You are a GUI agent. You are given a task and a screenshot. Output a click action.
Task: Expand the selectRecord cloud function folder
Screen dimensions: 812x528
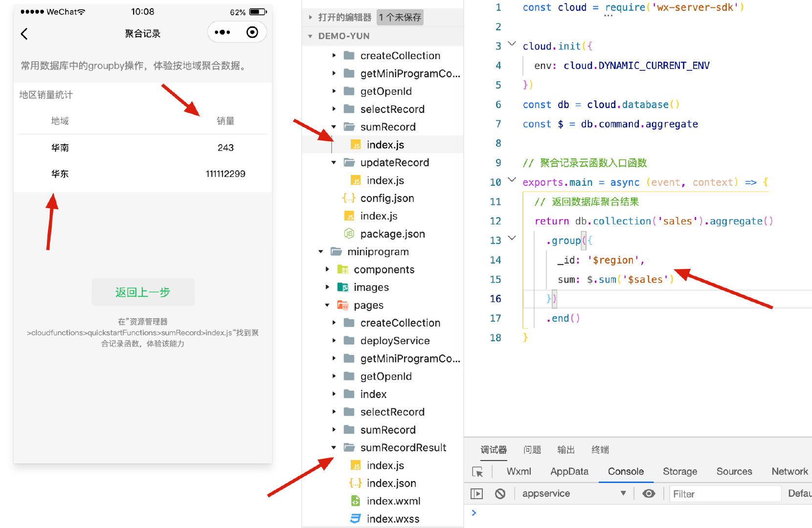(334, 109)
